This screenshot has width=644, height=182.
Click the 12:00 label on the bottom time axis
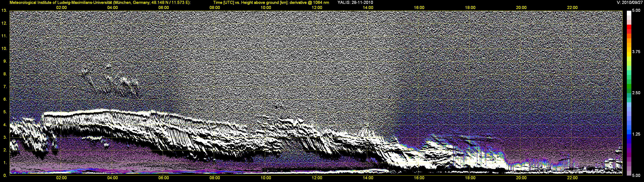pyautogui.click(x=317, y=178)
